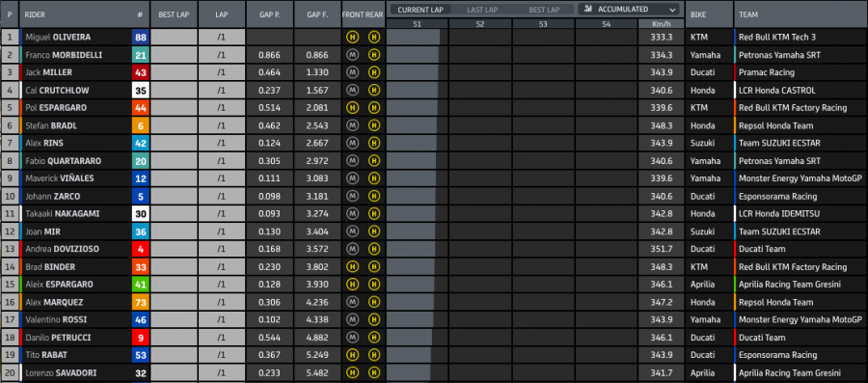Click Oliveira's S1 progress bar
The height and width of the screenshot is (383, 868).
tap(413, 37)
